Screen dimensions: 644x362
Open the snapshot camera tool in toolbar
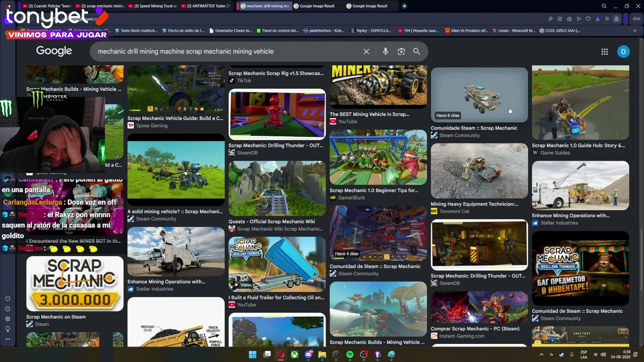coord(569,19)
